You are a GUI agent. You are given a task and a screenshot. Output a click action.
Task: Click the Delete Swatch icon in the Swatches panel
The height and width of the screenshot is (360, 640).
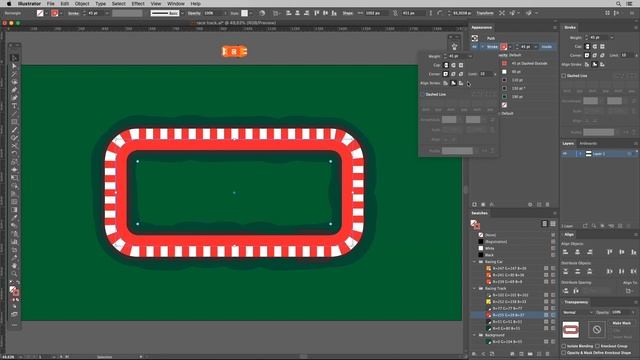pyautogui.click(x=548, y=354)
